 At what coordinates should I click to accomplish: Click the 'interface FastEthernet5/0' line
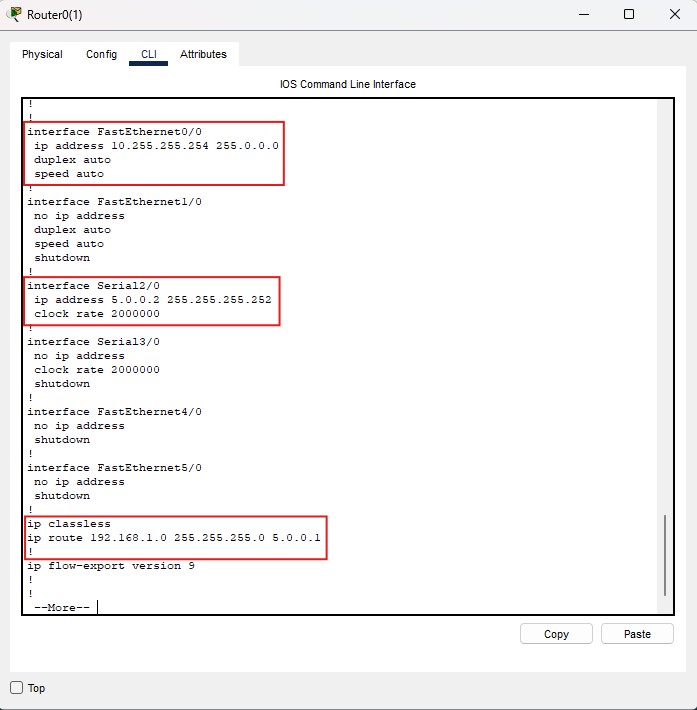115,468
